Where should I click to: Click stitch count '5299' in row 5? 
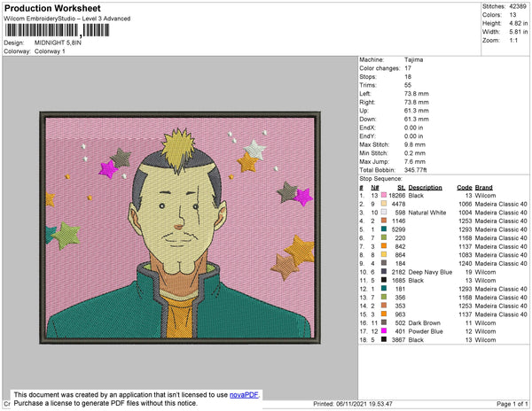pyautogui.click(x=399, y=229)
